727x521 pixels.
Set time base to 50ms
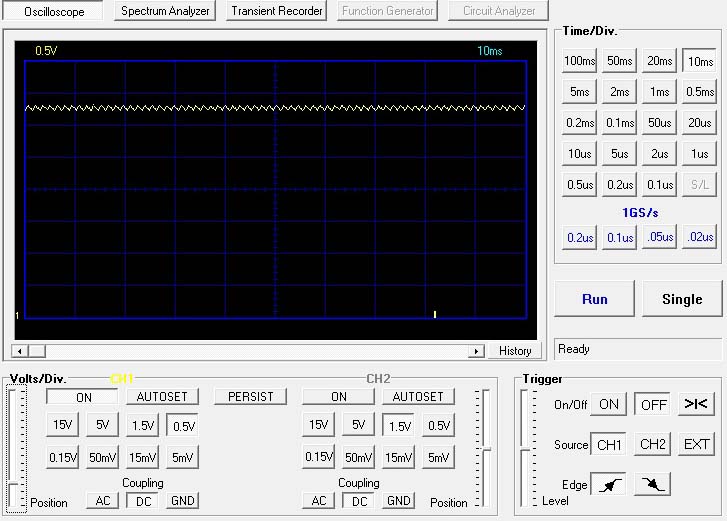619,61
